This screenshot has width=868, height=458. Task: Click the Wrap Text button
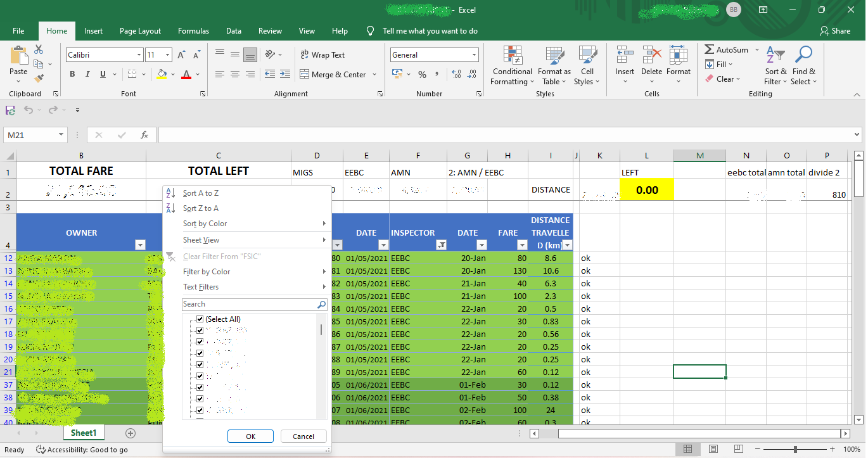point(322,55)
